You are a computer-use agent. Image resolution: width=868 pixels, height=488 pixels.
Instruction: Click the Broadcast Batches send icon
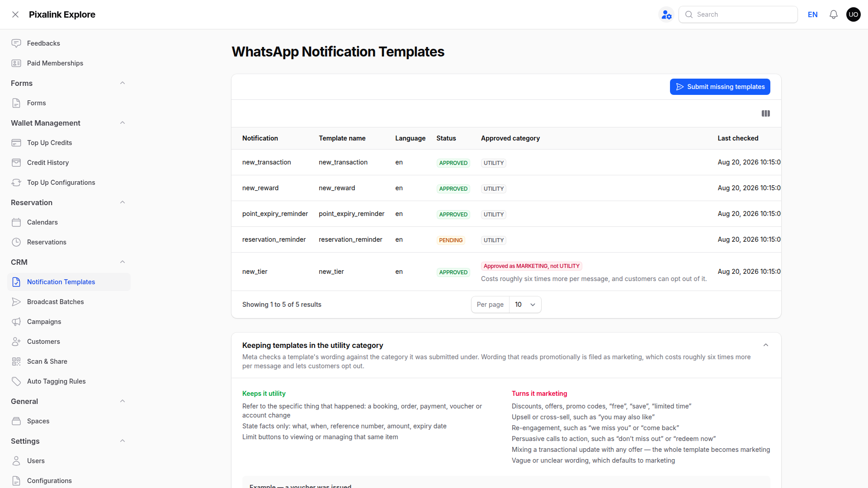pyautogui.click(x=16, y=302)
